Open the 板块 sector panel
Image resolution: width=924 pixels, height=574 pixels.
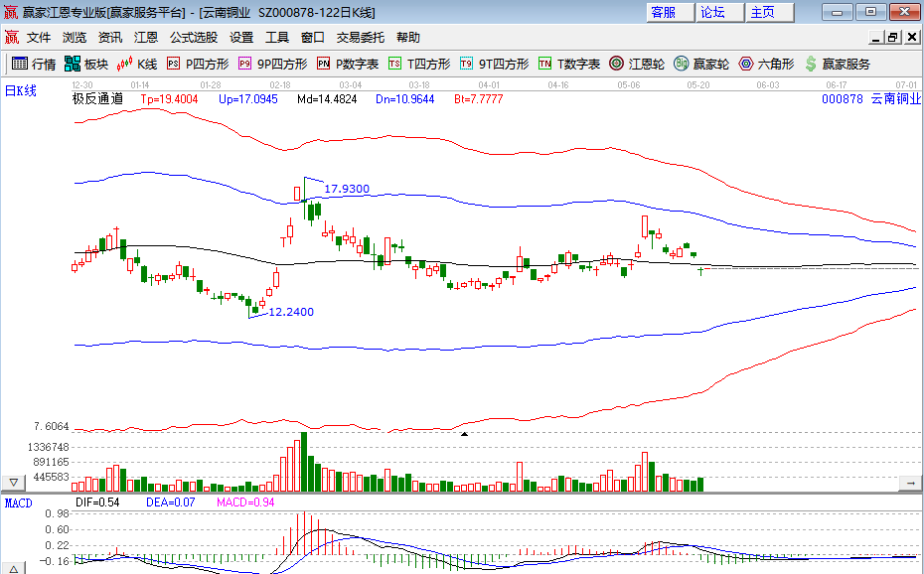point(86,64)
